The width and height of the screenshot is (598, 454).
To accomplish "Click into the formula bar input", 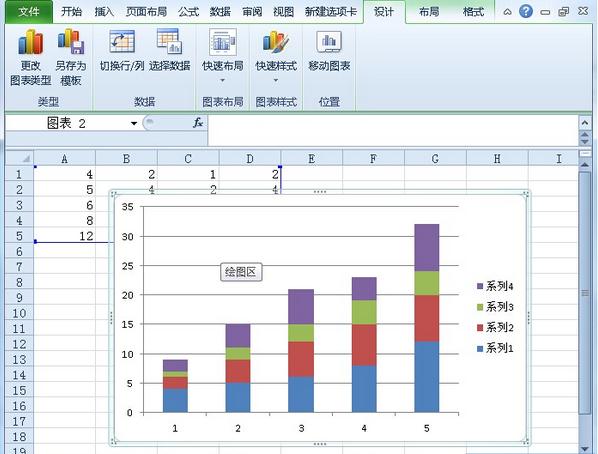I will tap(393, 130).
